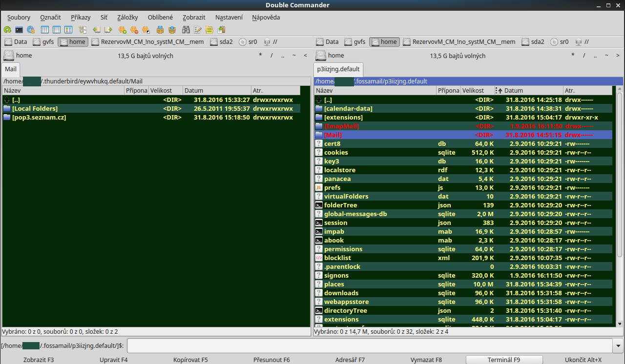Screen dimensions: 625x364
Task: Click Zobrazit F3 button
Action: (39, 360)
